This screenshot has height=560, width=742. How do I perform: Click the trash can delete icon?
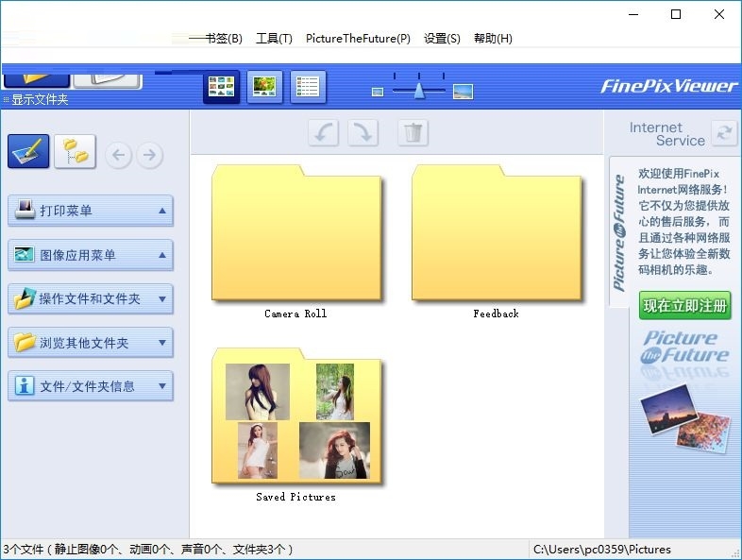[x=413, y=133]
